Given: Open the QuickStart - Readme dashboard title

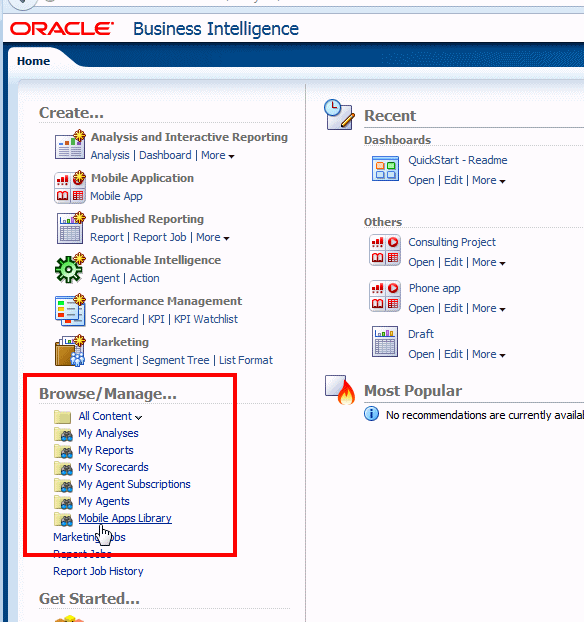Looking at the screenshot, I should (x=458, y=160).
